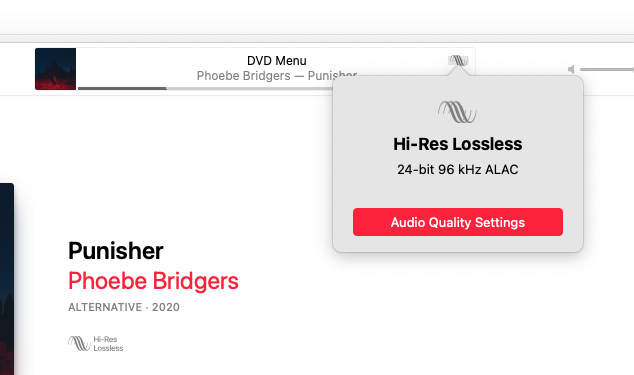Click the Punisher album title heading
This screenshot has height=375, width=634.
click(116, 251)
